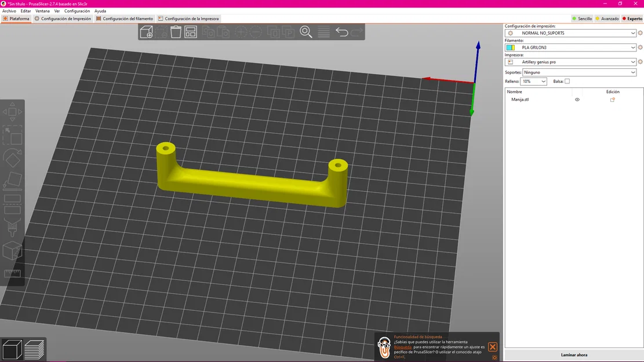Select the Measure ruler tool
The height and width of the screenshot is (362, 644).
(x=12, y=273)
